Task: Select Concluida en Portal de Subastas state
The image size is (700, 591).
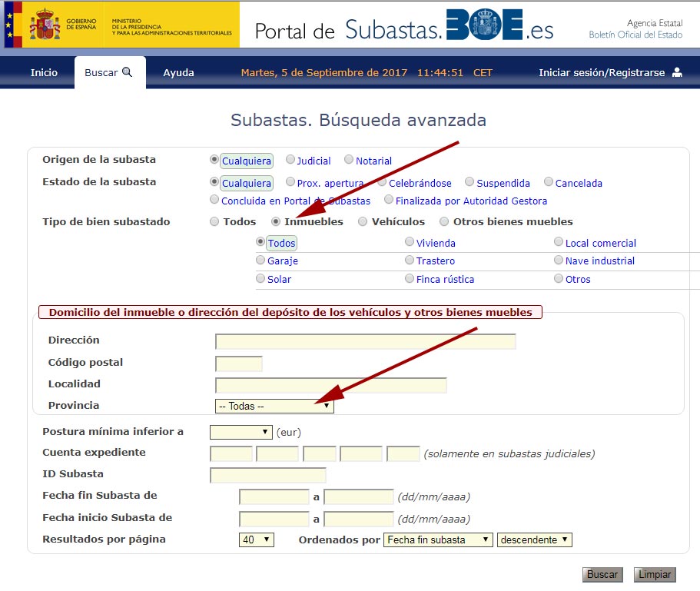Action: point(214,200)
